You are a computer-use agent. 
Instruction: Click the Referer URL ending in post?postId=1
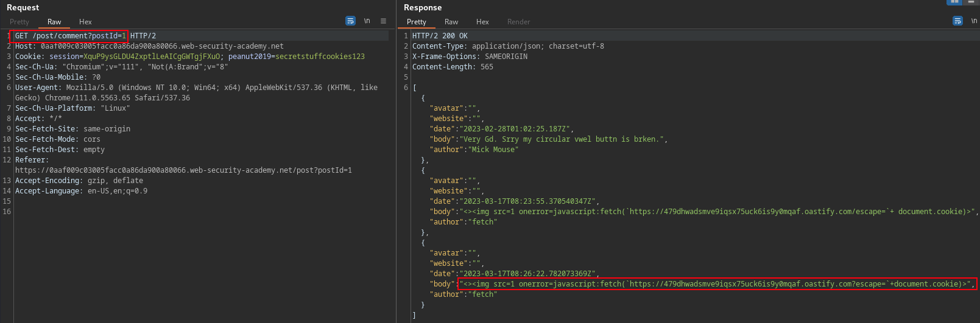[x=183, y=170]
